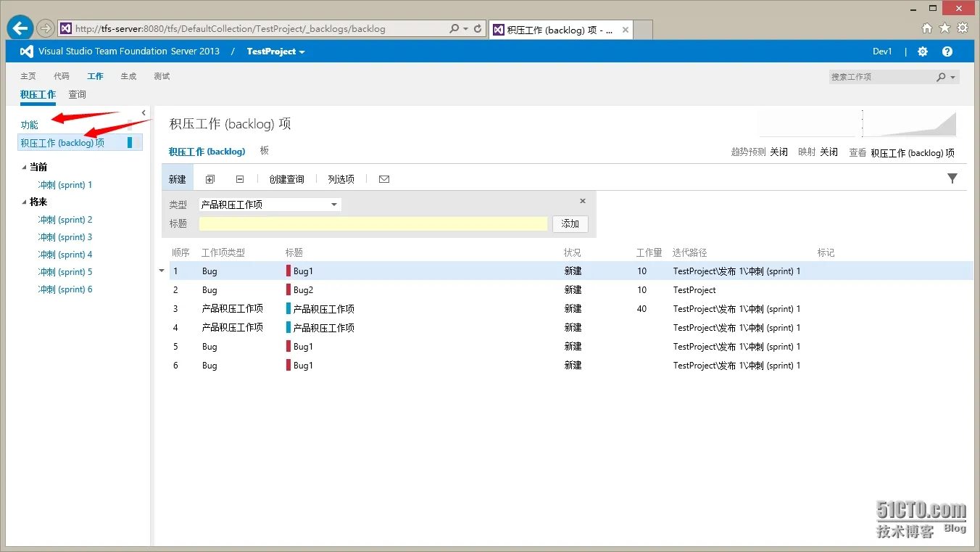The height and width of the screenshot is (552, 980).
Task: Open the TestProject team dropdown
Action: coord(275,52)
